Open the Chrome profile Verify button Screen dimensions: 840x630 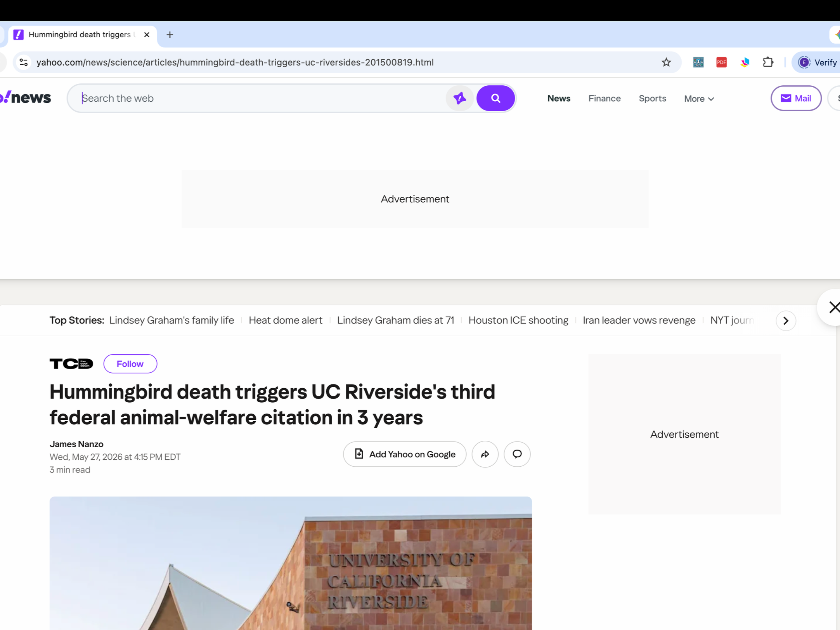pyautogui.click(x=817, y=62)
